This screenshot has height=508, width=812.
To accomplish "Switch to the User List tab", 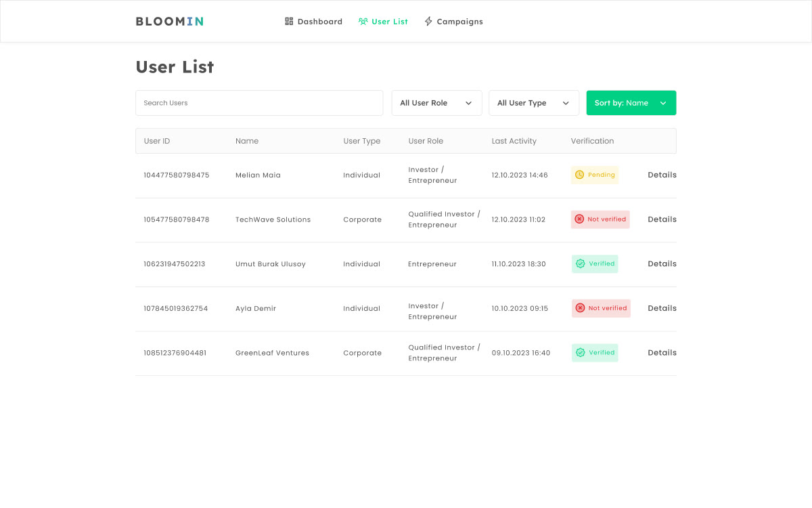I will (x=384, y=22).
